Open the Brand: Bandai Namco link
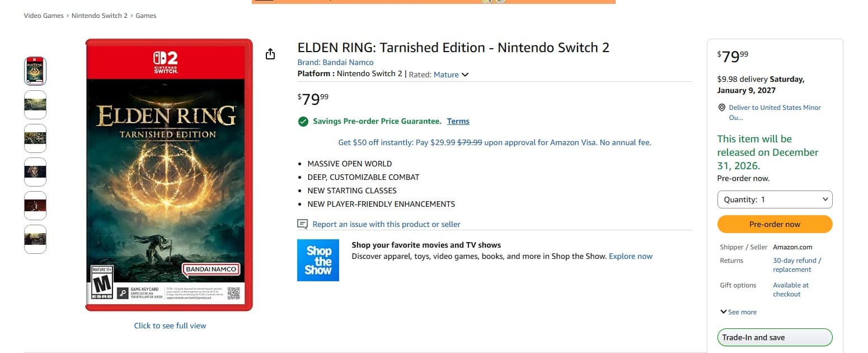This screenshot has width=868, height=353. coord(335,62)
